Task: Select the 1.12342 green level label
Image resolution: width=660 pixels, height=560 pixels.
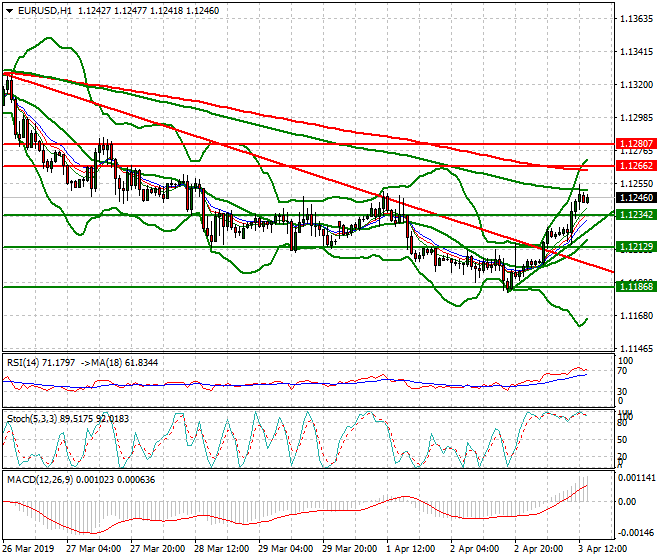Action: click(636, 215)
